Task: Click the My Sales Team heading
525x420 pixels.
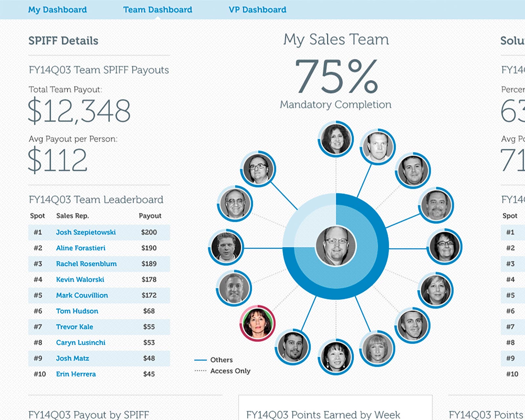Action: pyautogui.click(x=336, y=40)
